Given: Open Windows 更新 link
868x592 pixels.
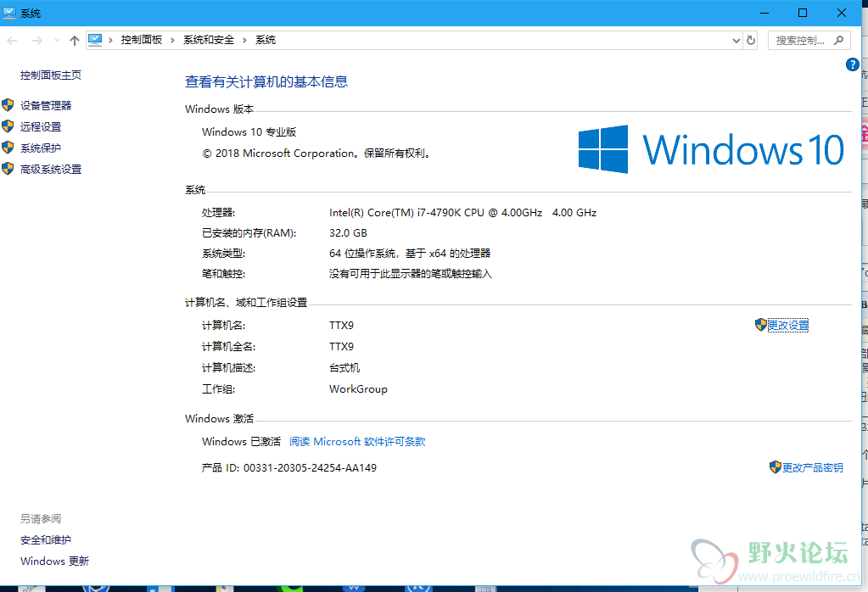Looking at the screenshot, I should 55,561.
